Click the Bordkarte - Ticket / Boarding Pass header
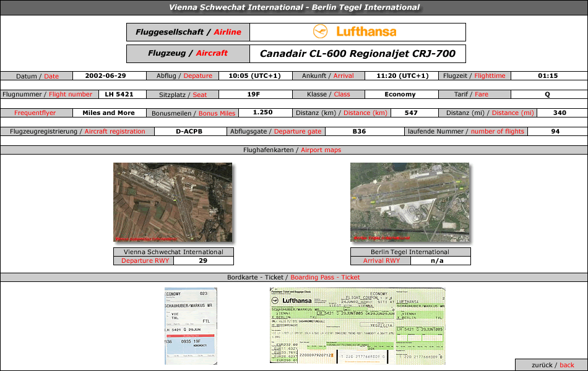 pyautogui.click(x=293, y=277)
